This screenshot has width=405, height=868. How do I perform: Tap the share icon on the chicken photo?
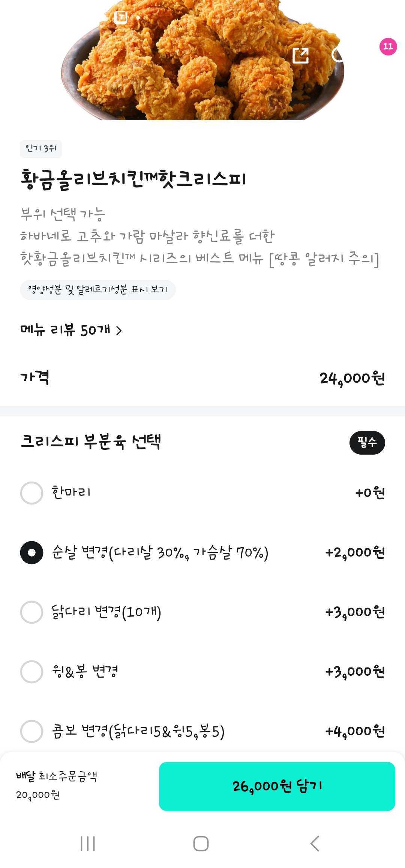301,55
